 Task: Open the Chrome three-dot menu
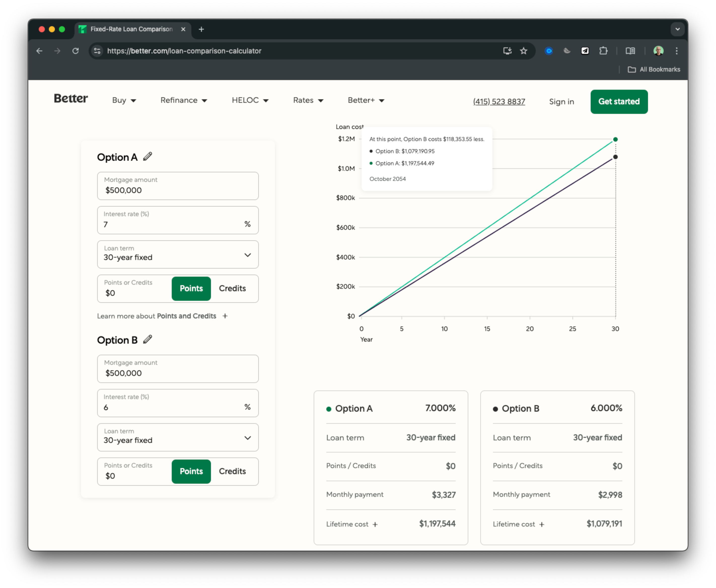tap(676, 51)
